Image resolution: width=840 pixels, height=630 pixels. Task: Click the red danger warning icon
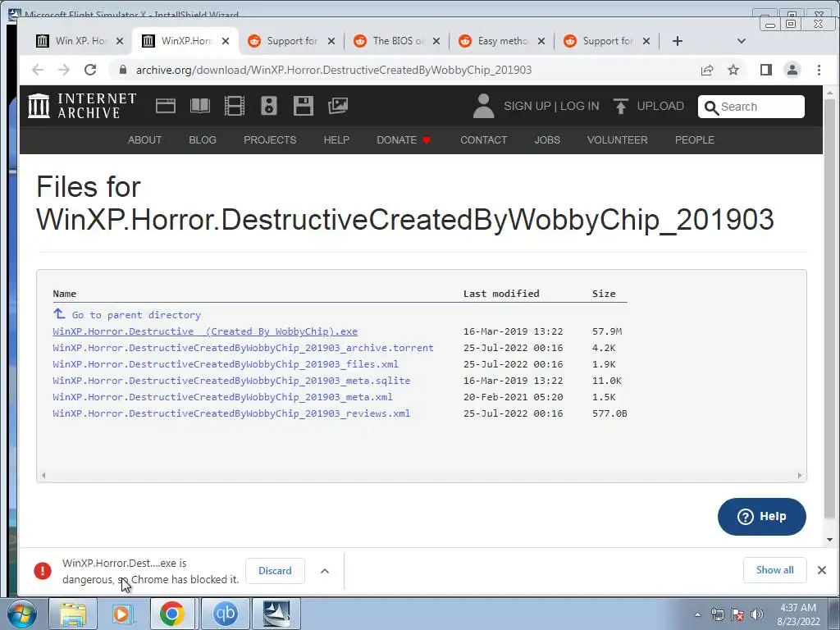(x=43, y=571)
